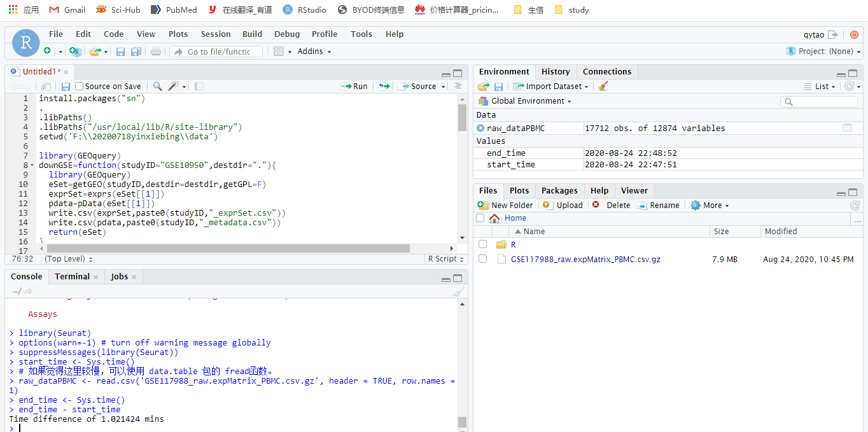The height and width of the screenshot is (432, 868).
Task: Go to Home directory icon in Files
Action: coord(494,218)
